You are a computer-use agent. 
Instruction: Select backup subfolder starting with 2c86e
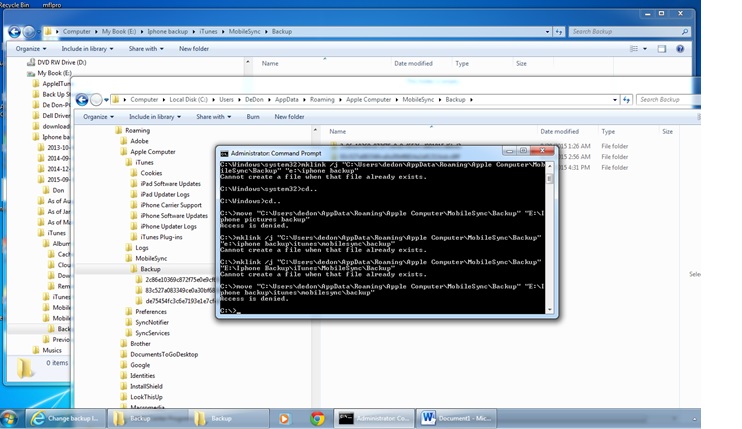coord(179,280)
